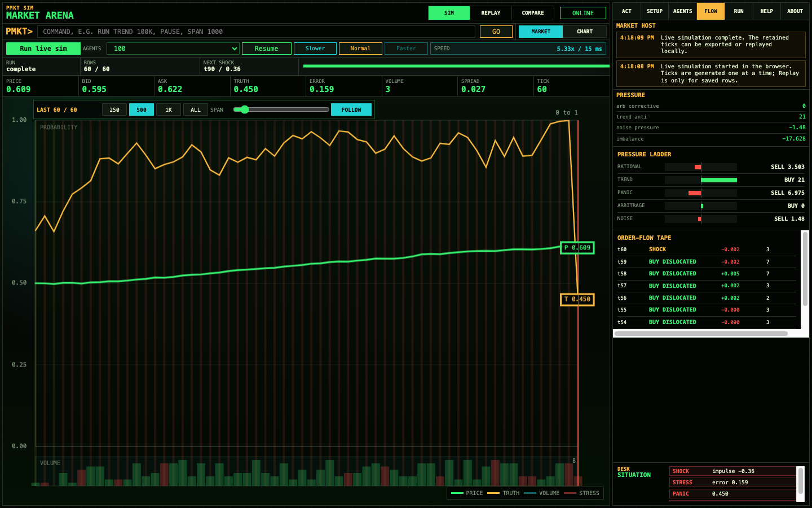The width and height of the screenshot is (812, 508).
Task: Click the desk situation scrollbar
Action: click(x=800, y=480)
